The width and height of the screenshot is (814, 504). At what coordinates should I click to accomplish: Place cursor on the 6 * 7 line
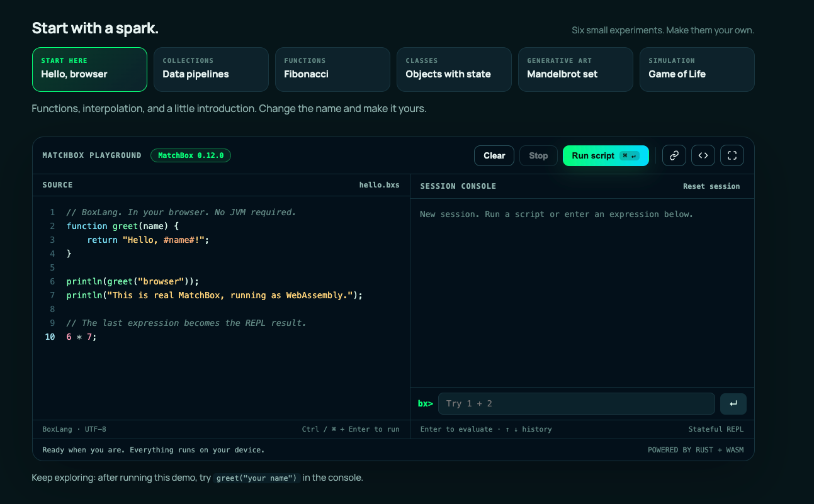point(82,337)
